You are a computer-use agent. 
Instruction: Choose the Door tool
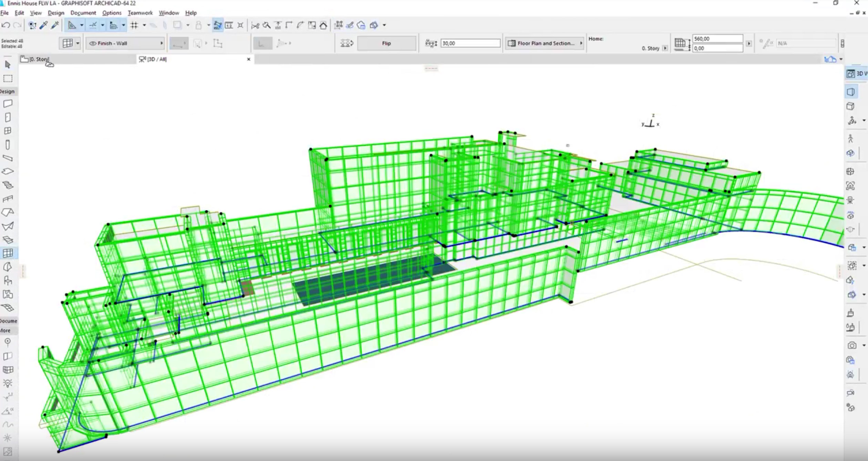[8, 117]
